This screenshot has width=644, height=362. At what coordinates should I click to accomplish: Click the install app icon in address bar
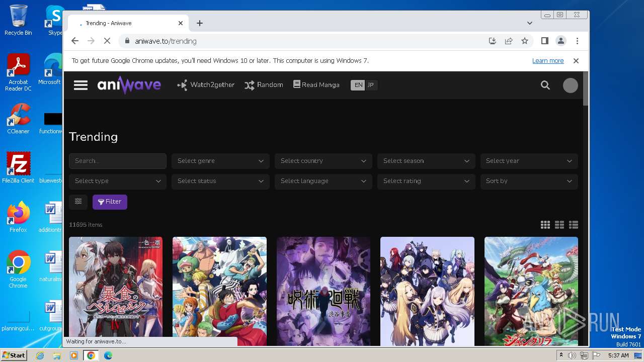[x=493, y=41]
